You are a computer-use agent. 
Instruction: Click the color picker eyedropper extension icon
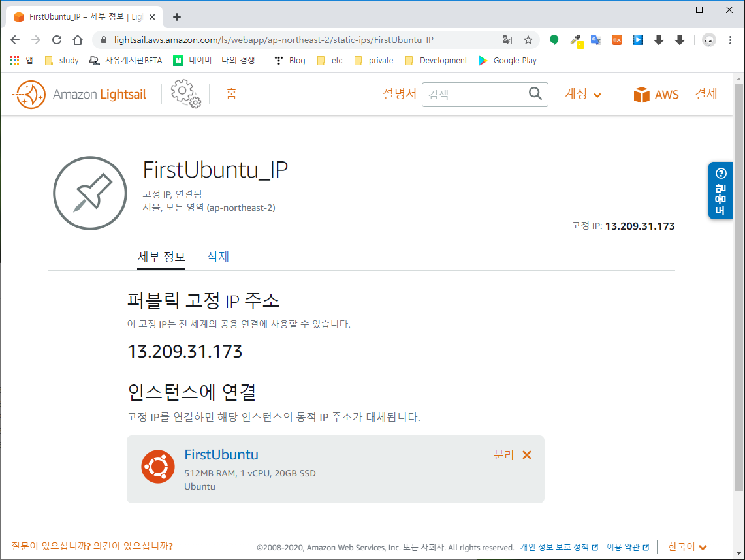[575, 40]
